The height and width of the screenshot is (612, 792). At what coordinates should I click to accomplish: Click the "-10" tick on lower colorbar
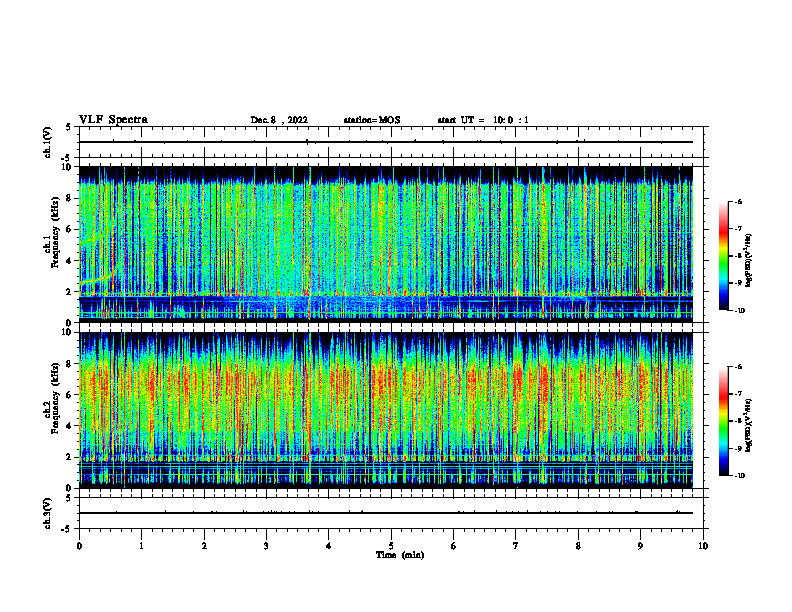[739, 476]
